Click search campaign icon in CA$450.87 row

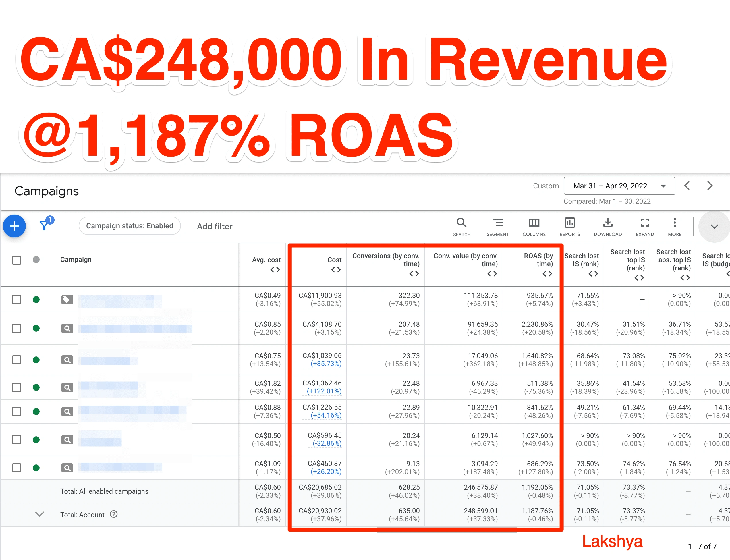67,468
